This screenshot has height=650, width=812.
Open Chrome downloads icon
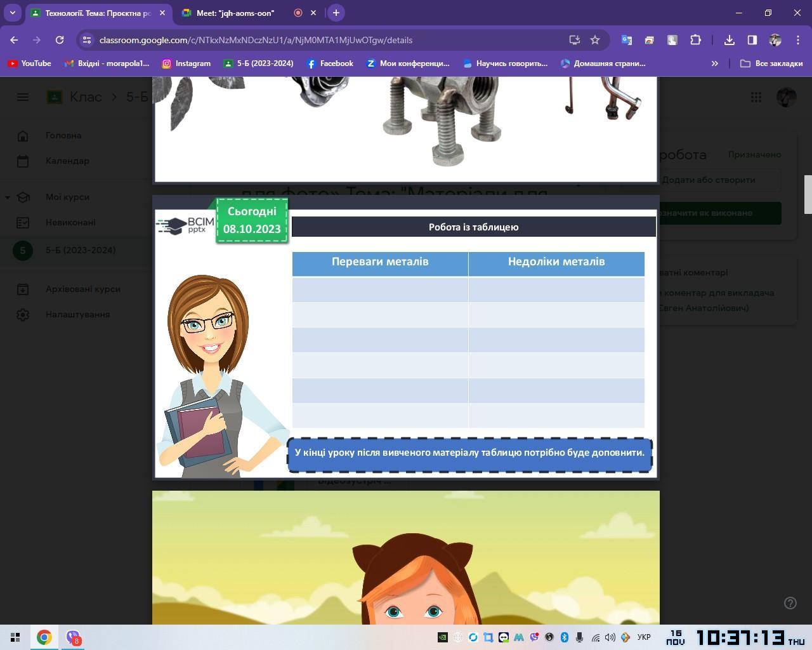729,40
